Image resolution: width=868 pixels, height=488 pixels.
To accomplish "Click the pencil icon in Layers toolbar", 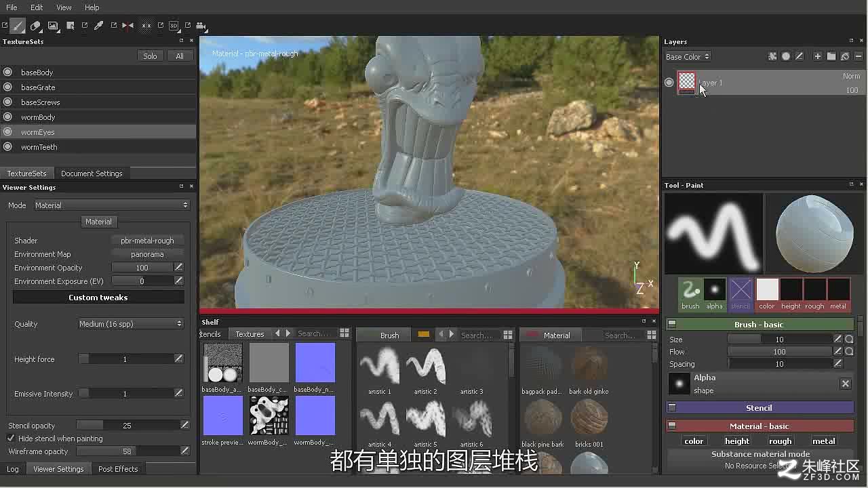I will 800,56.
